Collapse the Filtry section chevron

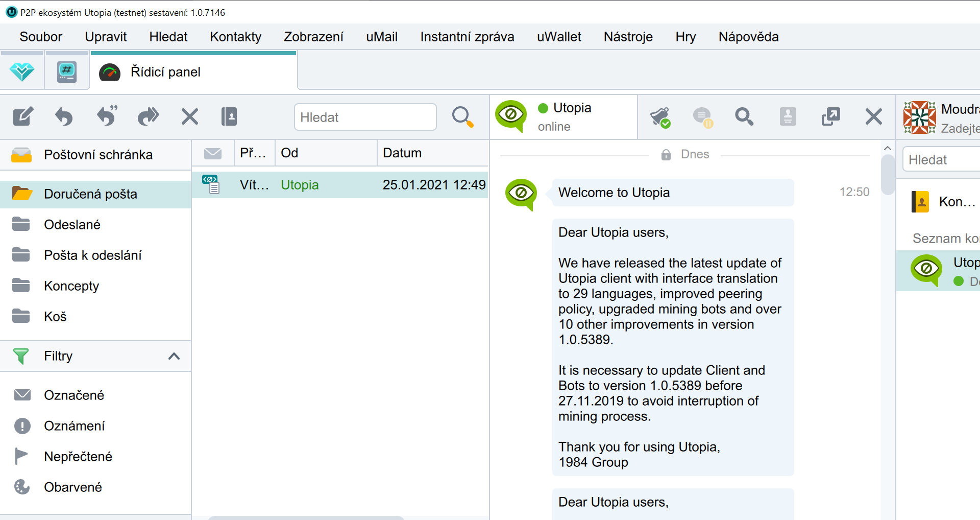tap(174, 356)
